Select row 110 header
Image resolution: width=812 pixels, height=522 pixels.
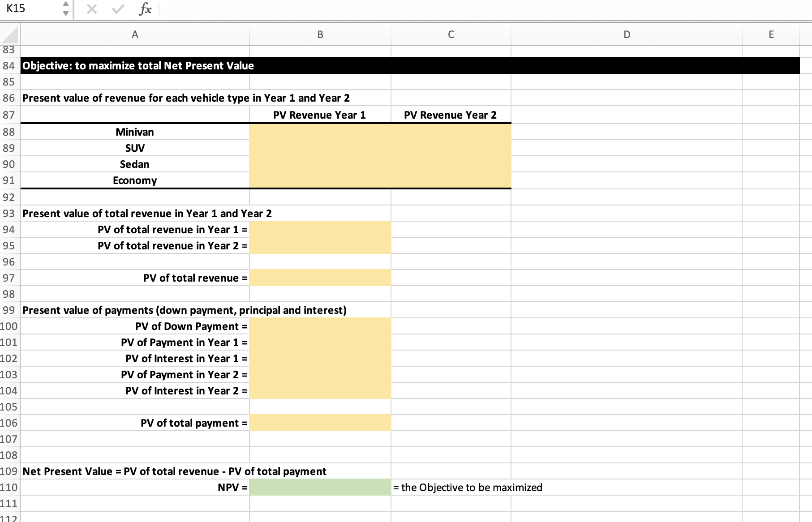click(x=9, y=488)
